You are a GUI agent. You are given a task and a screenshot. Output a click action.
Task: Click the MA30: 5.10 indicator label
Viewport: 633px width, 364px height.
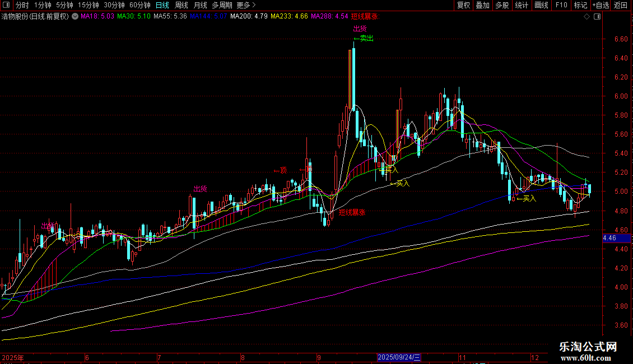point(134,17)
